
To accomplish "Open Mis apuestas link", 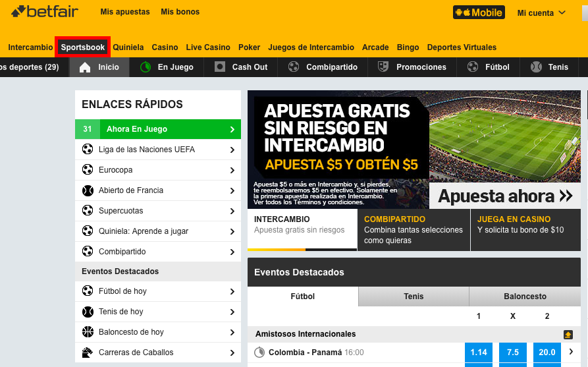I will point(125,12).
